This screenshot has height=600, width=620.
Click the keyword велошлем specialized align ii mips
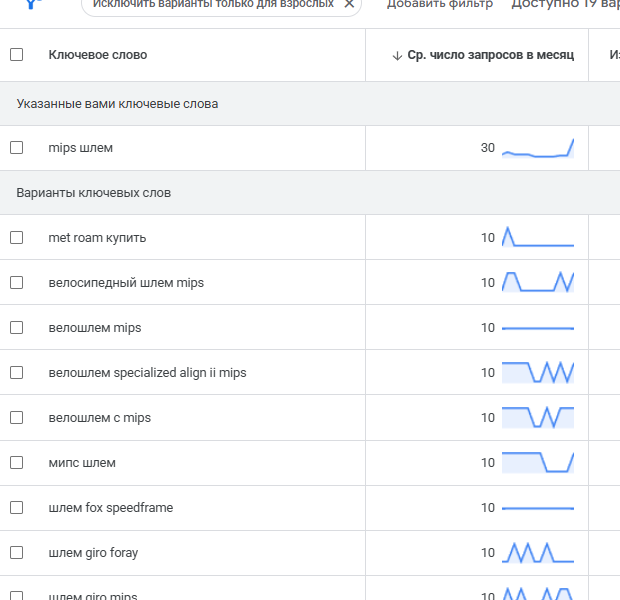[x=147, y=373]
